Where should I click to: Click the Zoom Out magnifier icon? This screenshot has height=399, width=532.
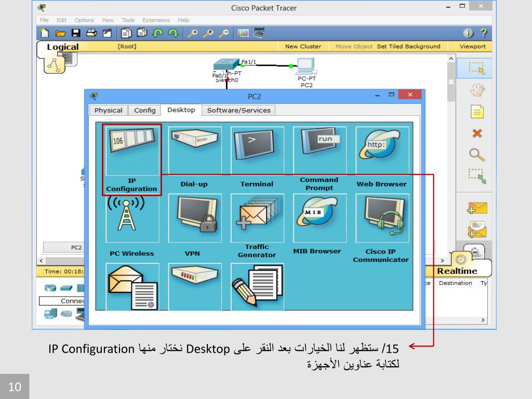[223, 33]
